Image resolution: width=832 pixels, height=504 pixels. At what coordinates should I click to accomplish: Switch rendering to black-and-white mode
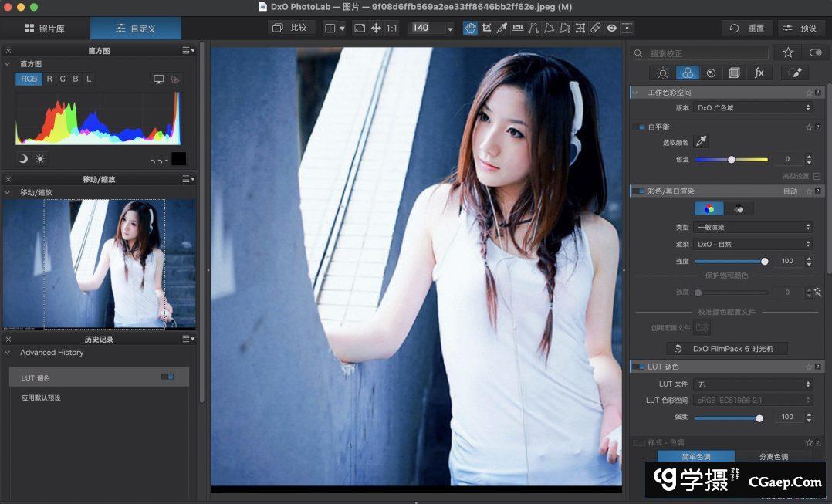(x=737, y=208)
